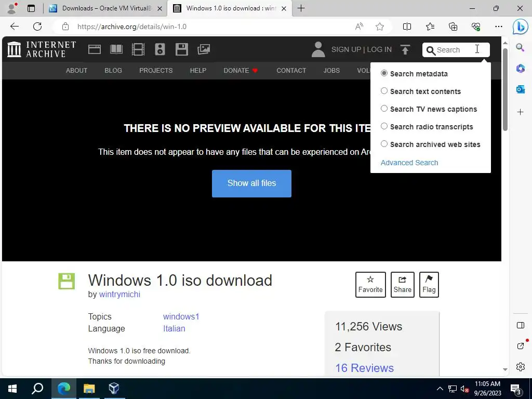Open the BLOG menu item
Screen dimensions: 532x399
pyautogui.click(x=113, y=71)
